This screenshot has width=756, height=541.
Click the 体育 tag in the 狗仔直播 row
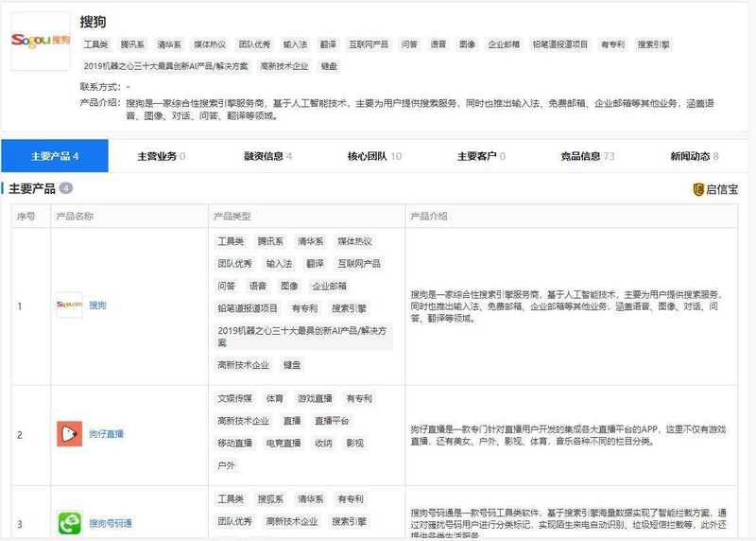pos(274,398)
